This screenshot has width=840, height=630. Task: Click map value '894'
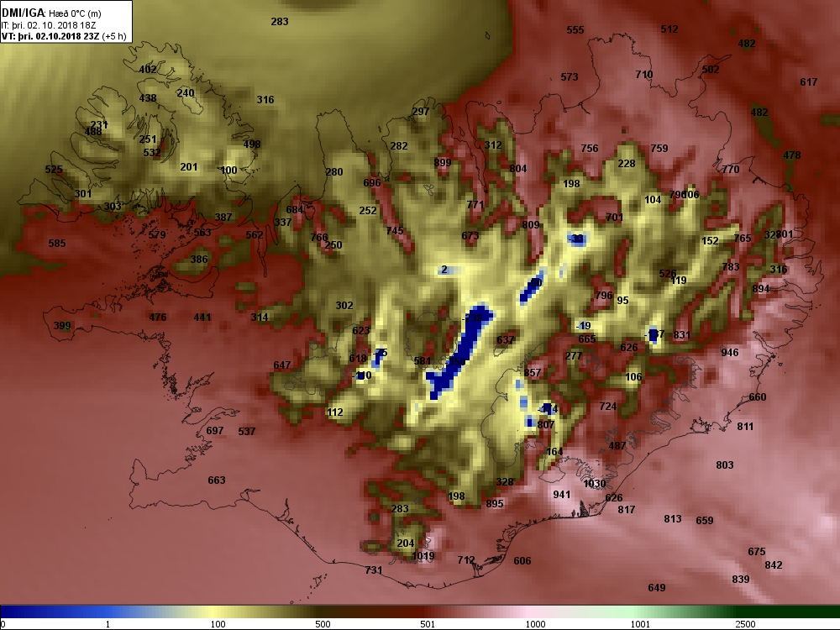pos(761,289)
